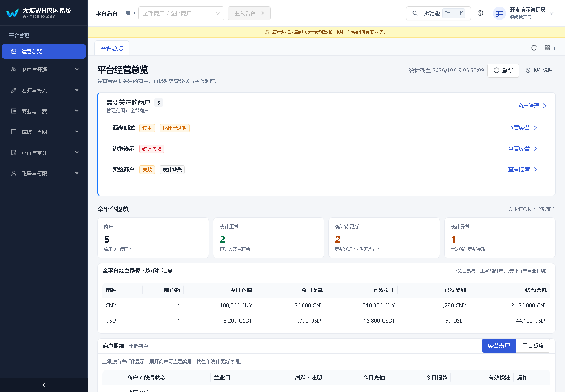Open 运营总览 menu item
Viewport: 565px width, 392px height.
[x=44, y=51]
